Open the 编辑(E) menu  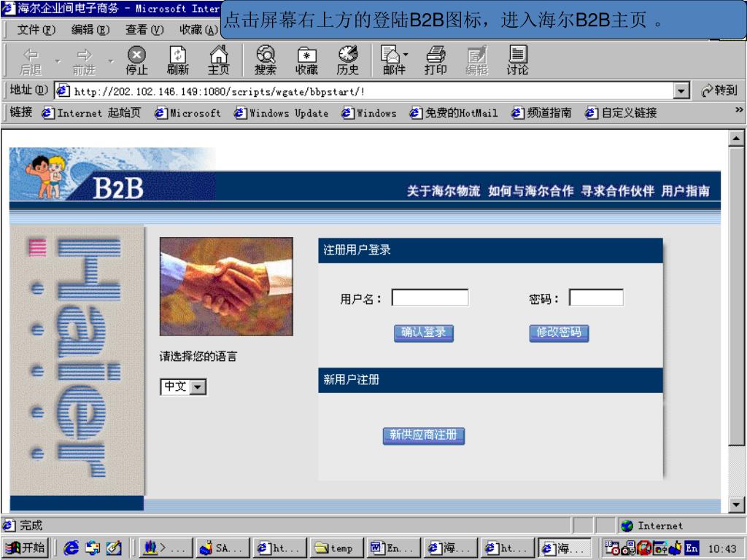[90, 29]
